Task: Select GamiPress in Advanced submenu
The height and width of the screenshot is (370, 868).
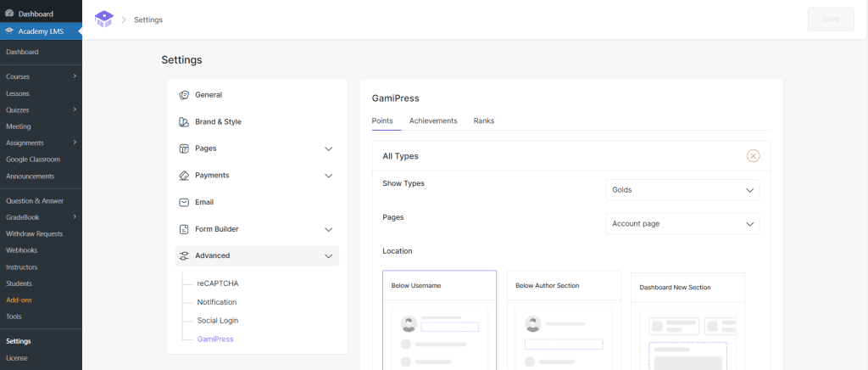Action: pyautogui.click(x=215, y=339)
